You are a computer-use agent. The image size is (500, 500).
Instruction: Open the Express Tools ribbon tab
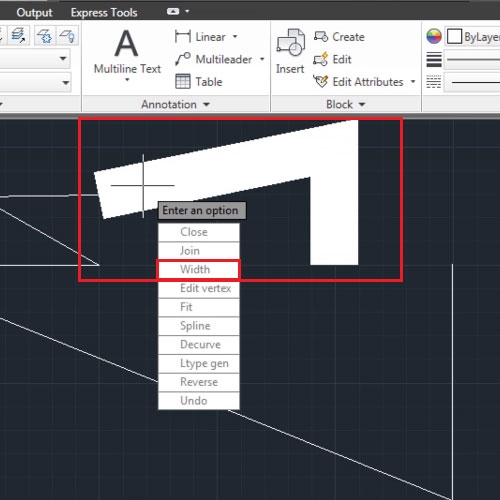104,12
